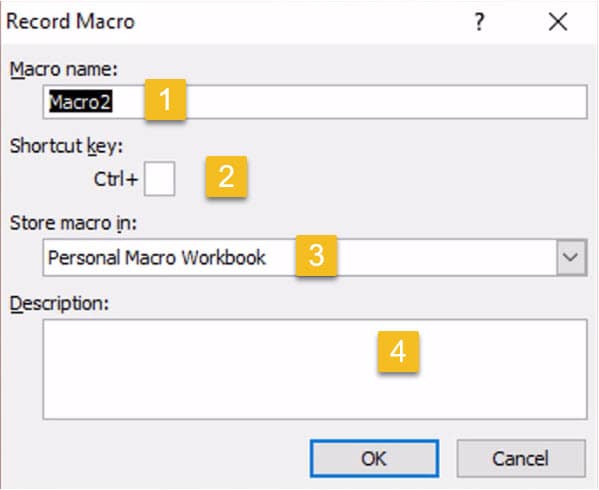The width and height of the screenshot is (599, 490).
Task: Open the help question mark icon
Action: [479, 22]
